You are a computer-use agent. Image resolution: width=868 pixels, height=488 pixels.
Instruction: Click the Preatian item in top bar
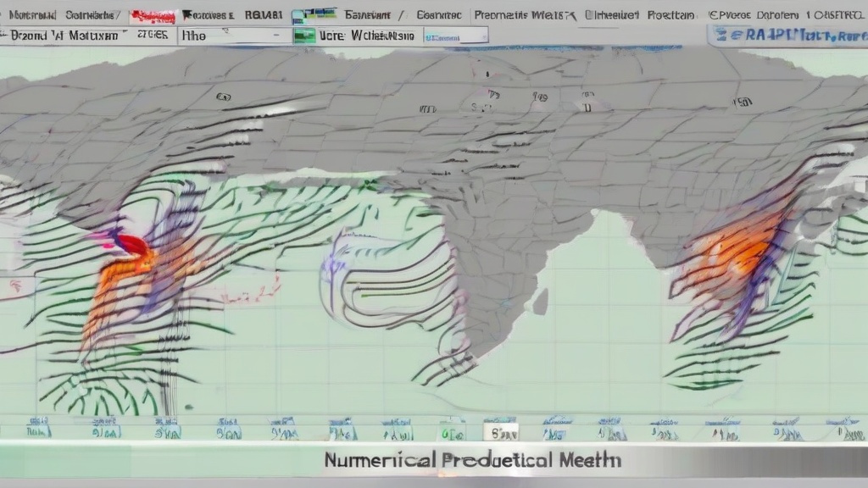[670, 15]
